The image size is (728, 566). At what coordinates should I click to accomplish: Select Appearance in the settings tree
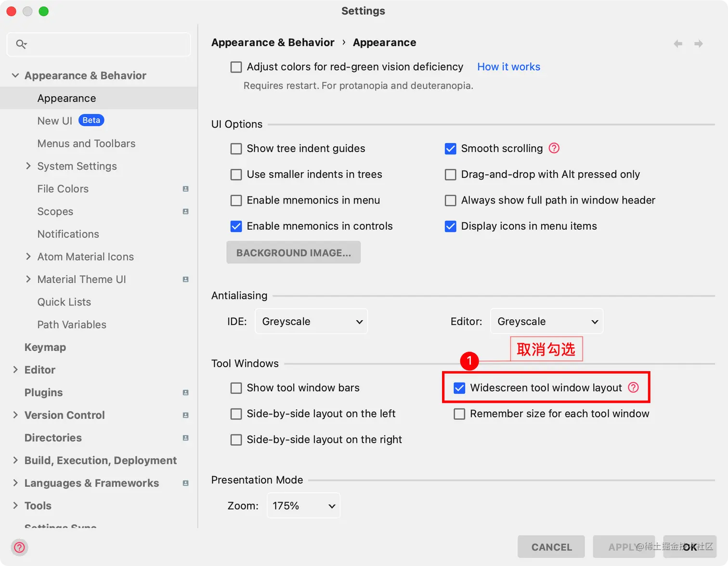pyautogui.click(x=99, y=98)
